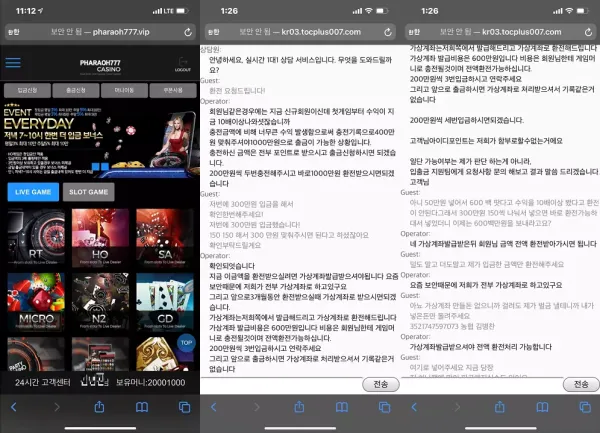Open reader options in right phone address bar
The width and height of the screenshot is (600, 433).
[x=414, y=32]
